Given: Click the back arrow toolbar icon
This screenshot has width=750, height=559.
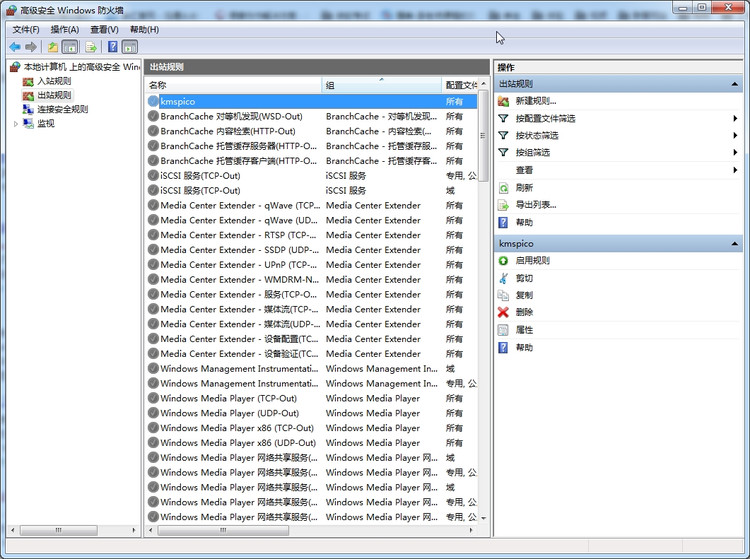Looking at the screenshot, I should 15,47.
